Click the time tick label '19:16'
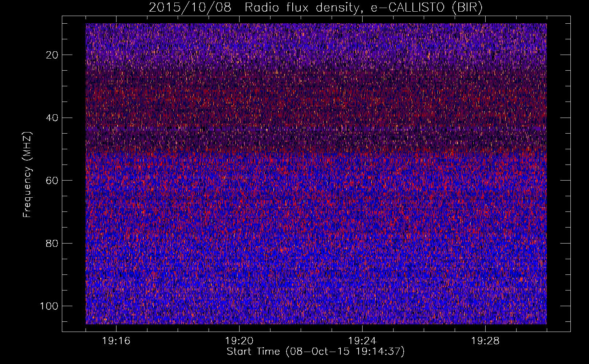 coord(116,341)
